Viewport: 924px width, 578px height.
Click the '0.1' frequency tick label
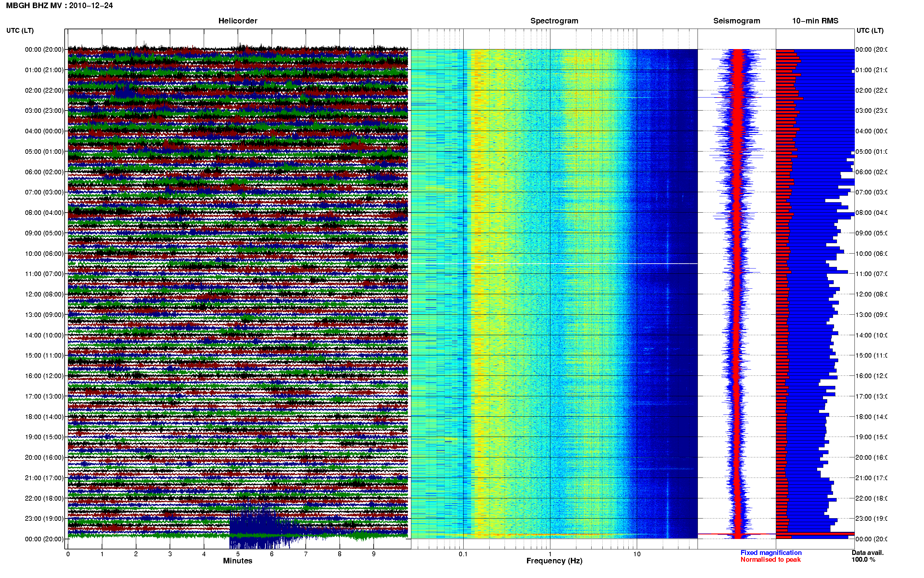pos(463,554)
